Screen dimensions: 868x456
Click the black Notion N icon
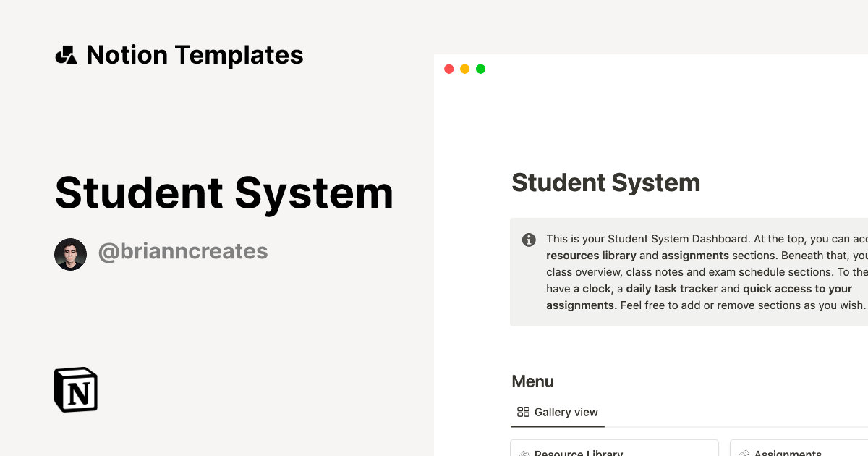coord(75,389)
